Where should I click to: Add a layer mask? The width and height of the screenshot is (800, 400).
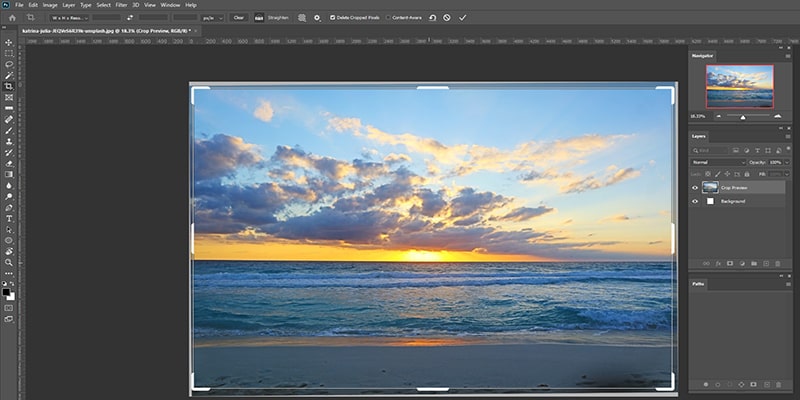tap(730, 263)
